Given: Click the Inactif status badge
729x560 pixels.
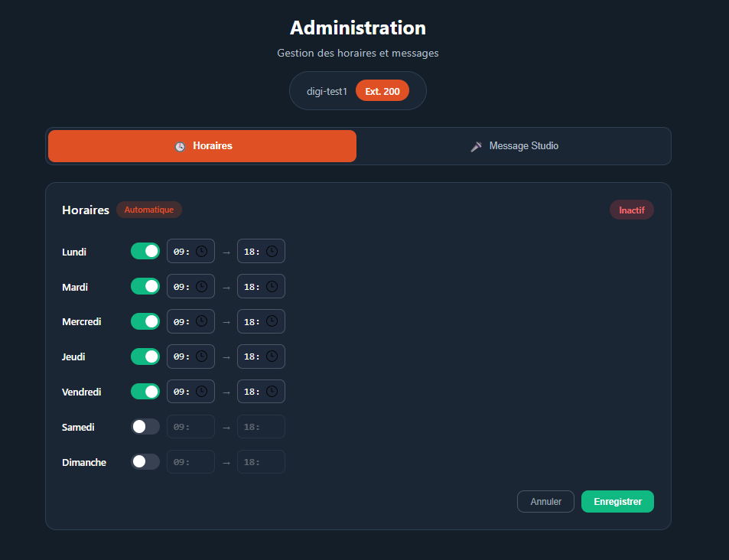Looking at the screenshot, I should point(631,210).
